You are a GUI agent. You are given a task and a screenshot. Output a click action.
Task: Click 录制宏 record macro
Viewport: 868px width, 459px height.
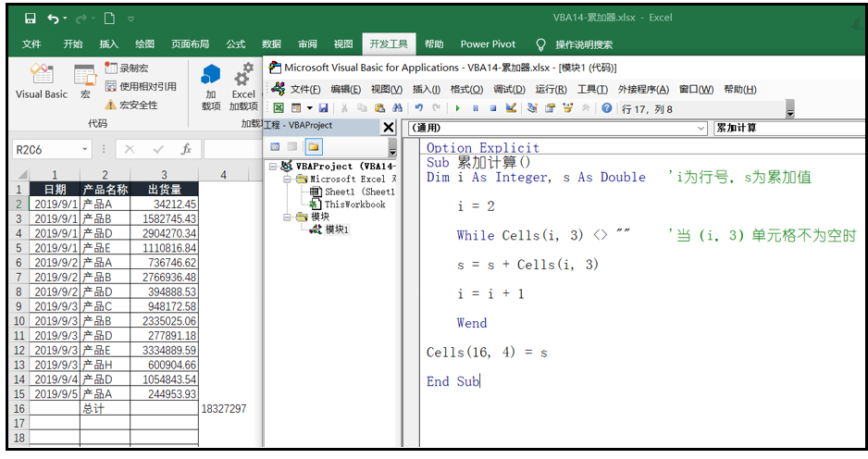click(127, 68)
